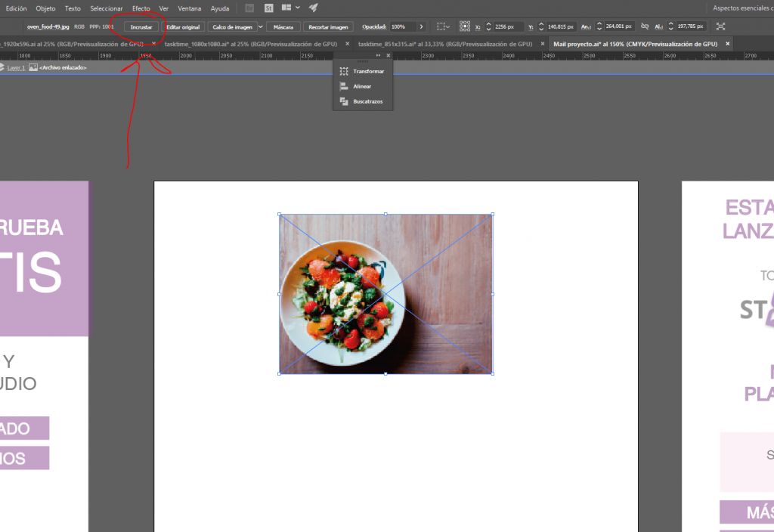774x532 pixels.
Task: Select the reference point grid icon
Action: pos(465,26)
